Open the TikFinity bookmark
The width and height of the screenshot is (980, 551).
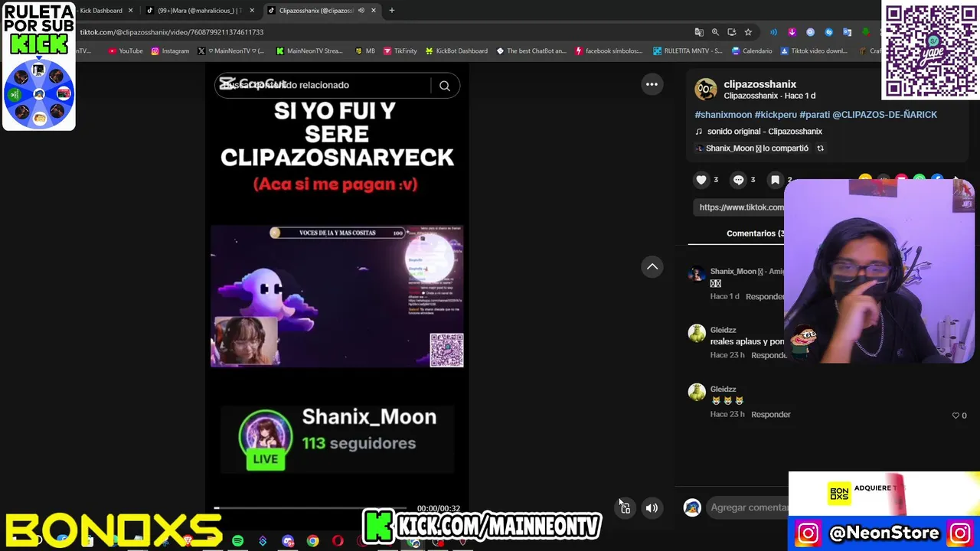pos(400,51)
